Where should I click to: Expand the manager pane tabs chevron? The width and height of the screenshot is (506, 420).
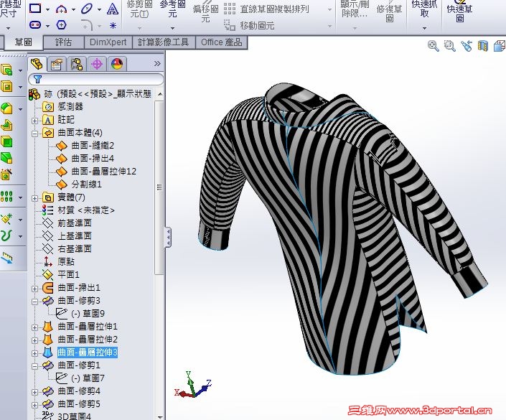point(157,63)
